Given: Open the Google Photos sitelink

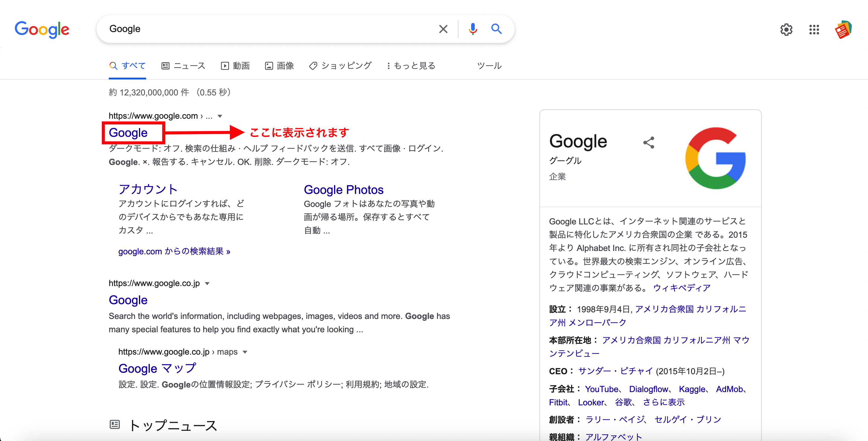Looking at the screenshot, I should (343, 190).
